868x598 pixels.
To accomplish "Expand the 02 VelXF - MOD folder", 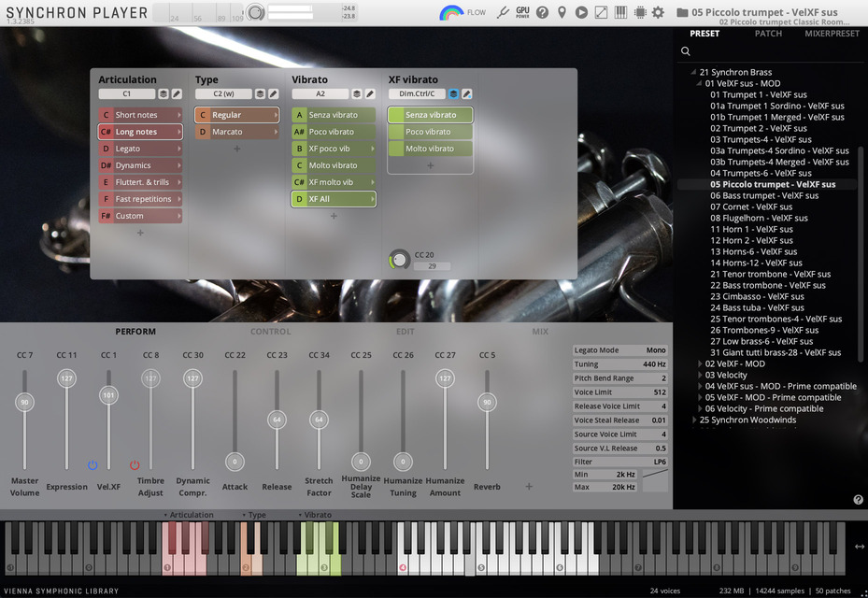I will [x=700, y=363].
